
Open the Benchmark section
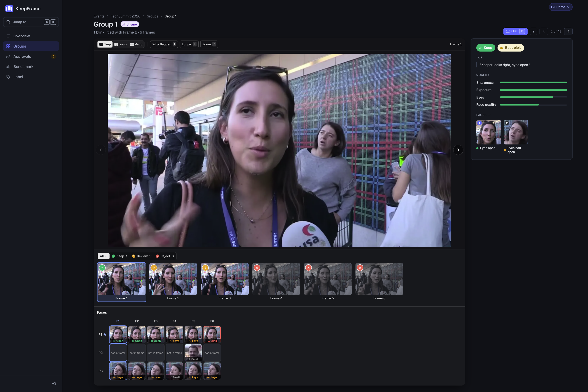click(x=31, y=67)
